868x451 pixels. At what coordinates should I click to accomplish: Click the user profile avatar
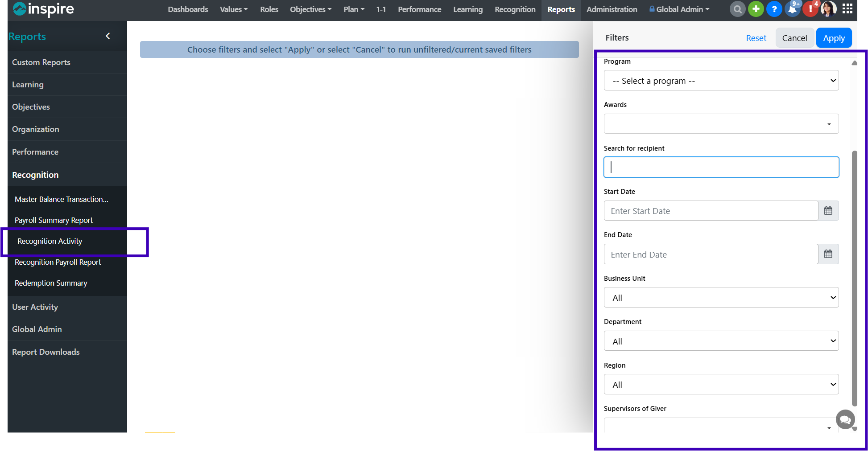coord(829,9)
